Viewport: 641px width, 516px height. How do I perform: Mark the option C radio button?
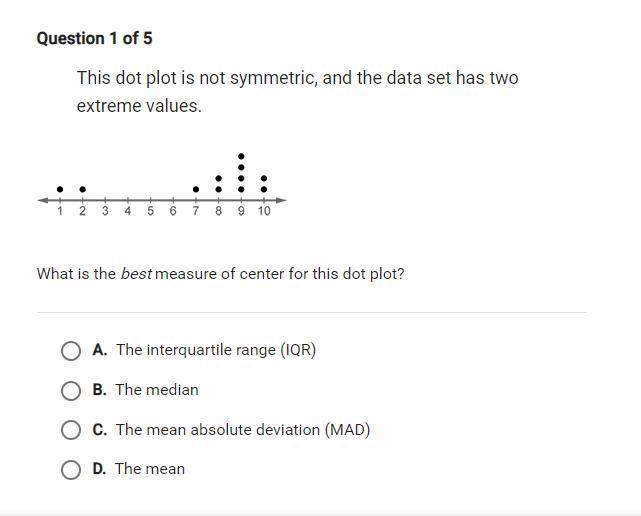click(x=71, y=430)
